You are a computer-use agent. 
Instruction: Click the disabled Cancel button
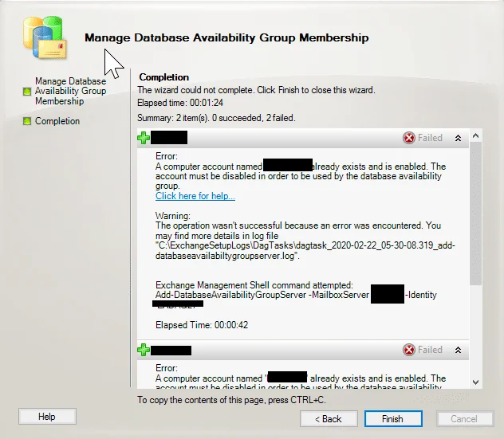[x=464, y=419]
